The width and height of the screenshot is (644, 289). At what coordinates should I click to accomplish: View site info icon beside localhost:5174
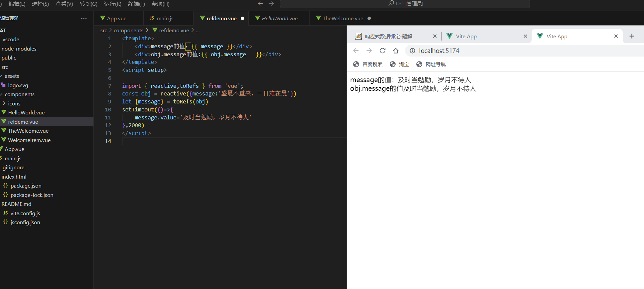[412, 51]
